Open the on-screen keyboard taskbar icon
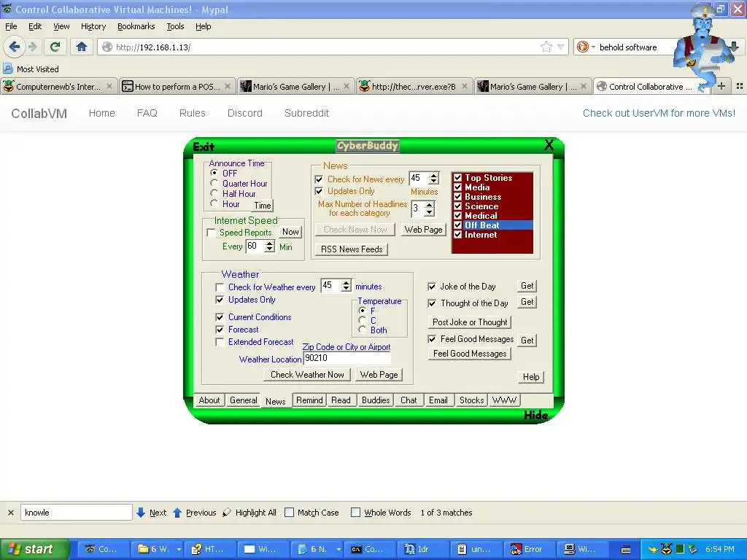747x560 pixels. (625, 550)
